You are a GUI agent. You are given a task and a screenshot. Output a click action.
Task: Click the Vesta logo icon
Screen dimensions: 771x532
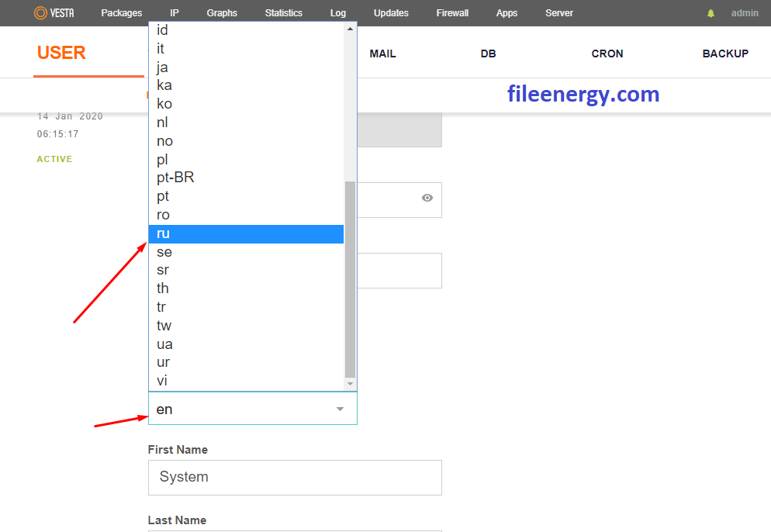pyautogui.click(x=54, y=12)
